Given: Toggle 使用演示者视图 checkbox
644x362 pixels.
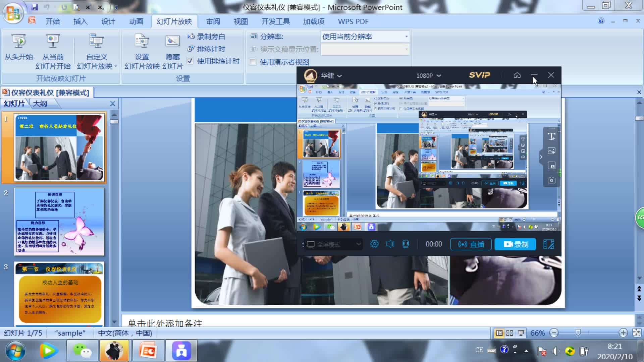Looking at the screenshot, I should tap(253, 61).
